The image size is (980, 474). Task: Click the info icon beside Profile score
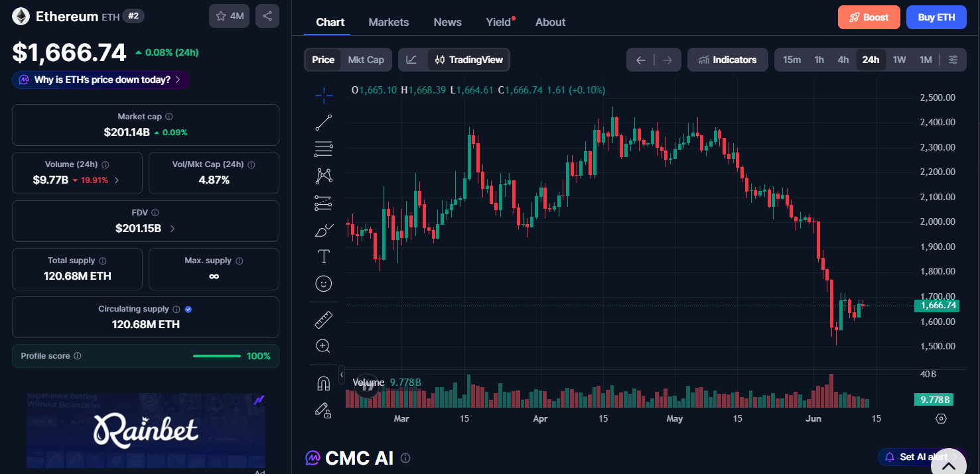click(x=78, y=356)
